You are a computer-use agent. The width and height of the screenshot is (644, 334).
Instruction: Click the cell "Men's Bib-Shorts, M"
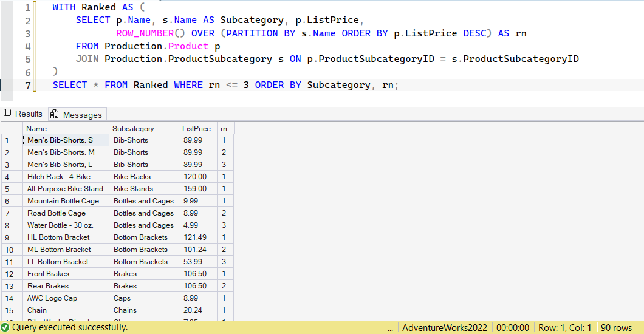click(66, 152)
